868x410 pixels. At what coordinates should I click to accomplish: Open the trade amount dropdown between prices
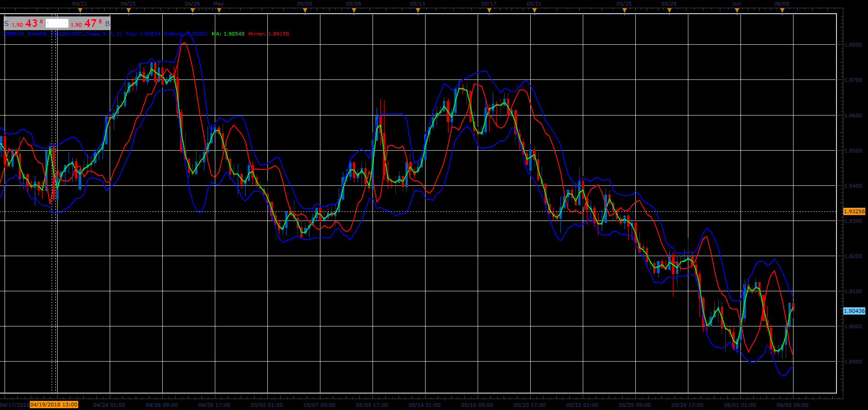[57, 23]
